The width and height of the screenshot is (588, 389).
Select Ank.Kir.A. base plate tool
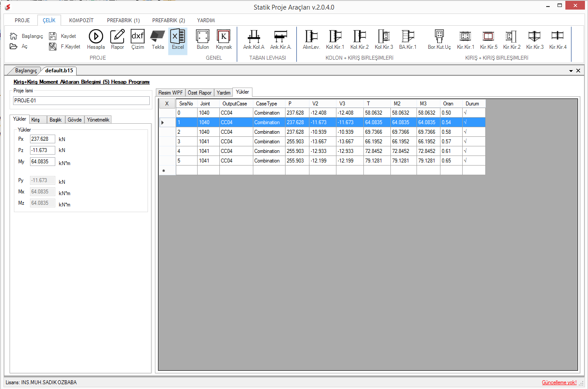click(x=281, y=40)
